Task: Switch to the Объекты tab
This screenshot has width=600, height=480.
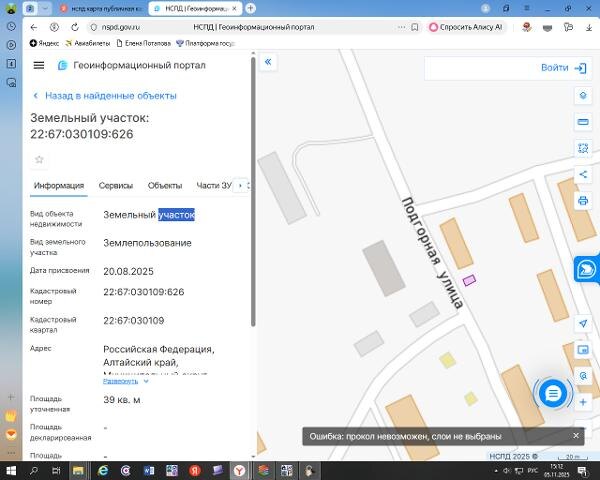Action: (165, 186)
